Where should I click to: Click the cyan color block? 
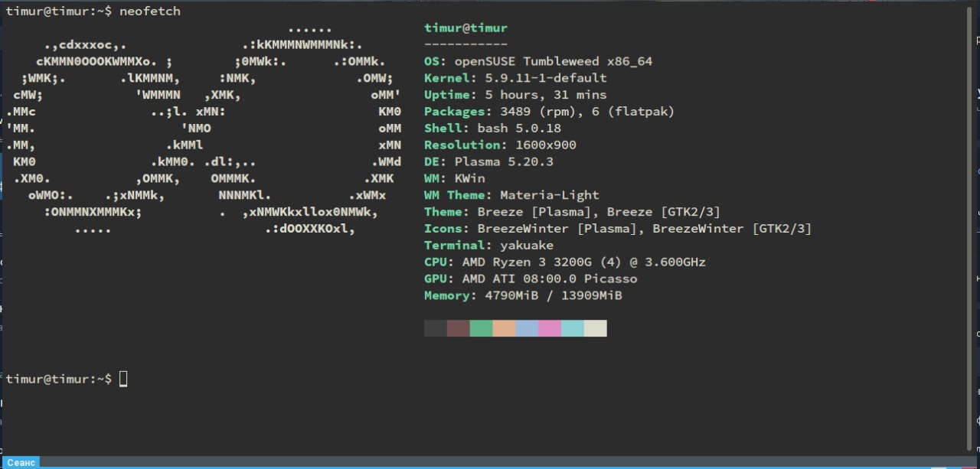click(x=573, y=328)
